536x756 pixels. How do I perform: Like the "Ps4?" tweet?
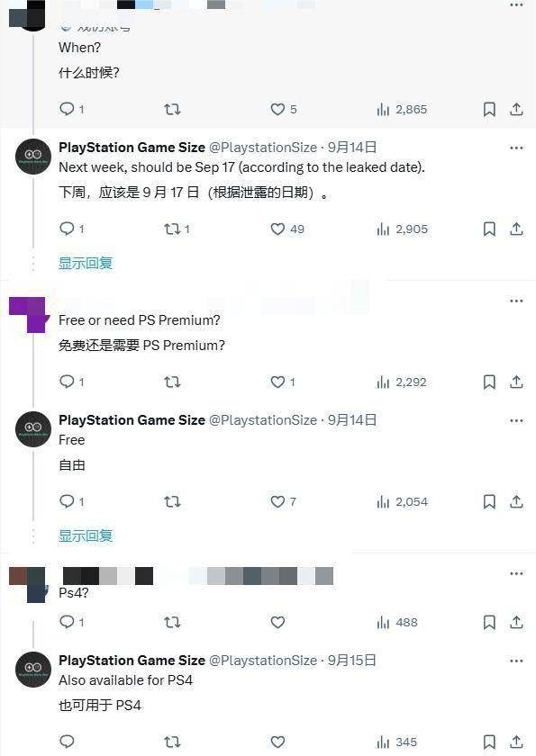point(277,622)
